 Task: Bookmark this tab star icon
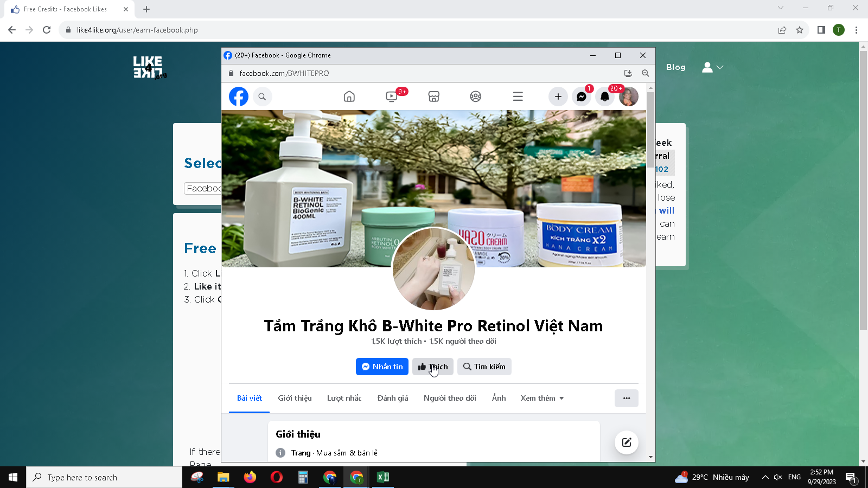(x=800, y=30)
